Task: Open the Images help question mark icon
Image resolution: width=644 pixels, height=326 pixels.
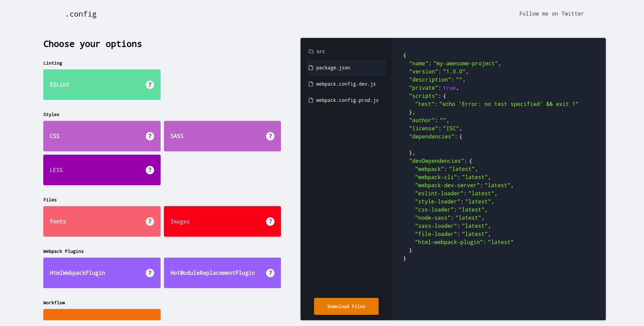Action: point(270,221)
